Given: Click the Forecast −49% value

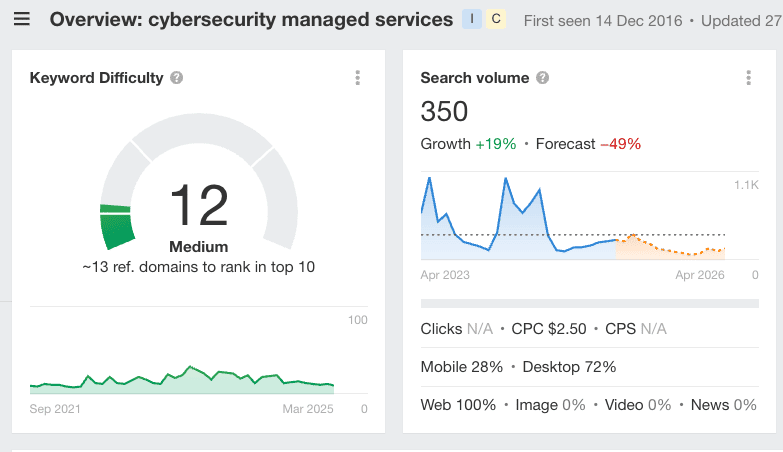Looking at the screenshot, I should tap(620, 144).
